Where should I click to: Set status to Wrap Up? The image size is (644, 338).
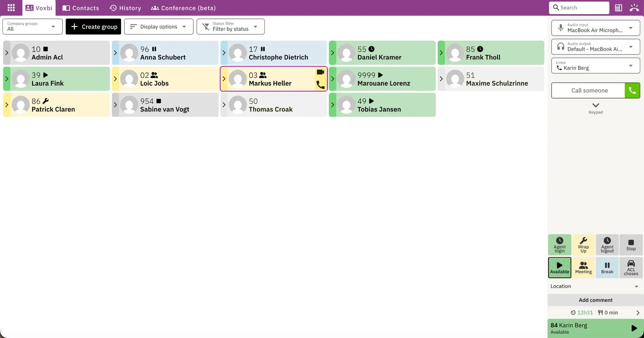click(584, 245)
